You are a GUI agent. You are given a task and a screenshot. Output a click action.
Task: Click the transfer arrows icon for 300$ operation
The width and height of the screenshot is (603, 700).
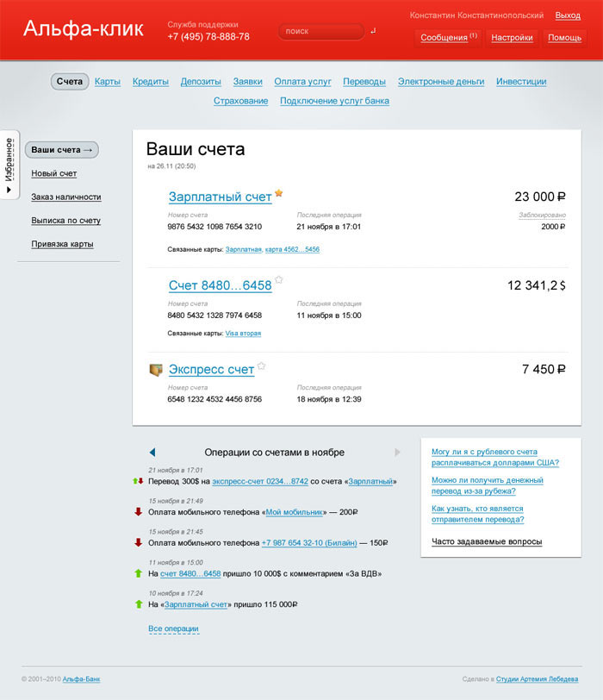(138, 481)
